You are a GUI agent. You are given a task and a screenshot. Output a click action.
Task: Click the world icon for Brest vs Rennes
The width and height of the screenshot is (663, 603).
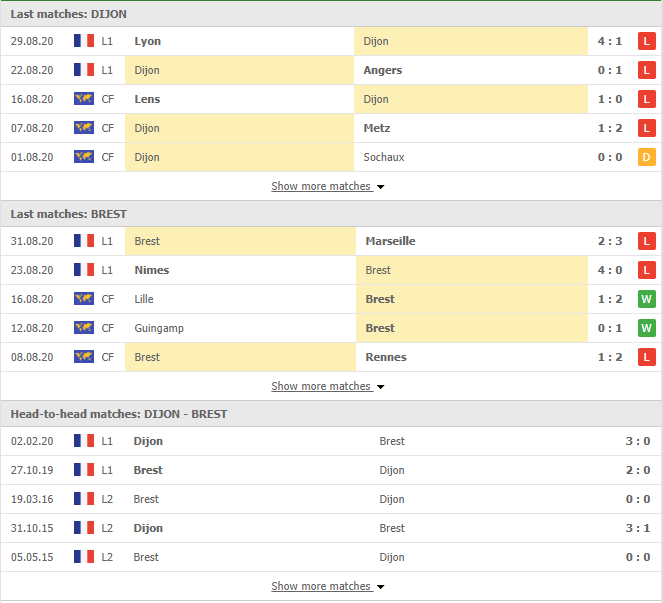coord(84,357)
